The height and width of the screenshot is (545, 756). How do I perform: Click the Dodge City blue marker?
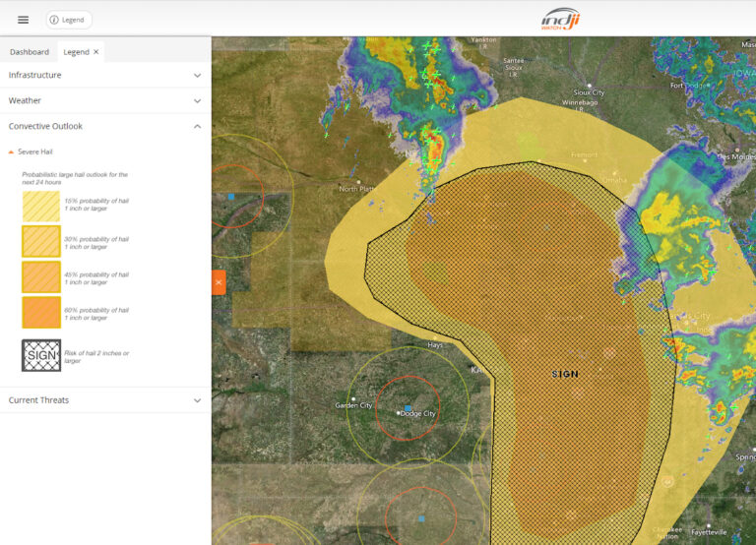click(409, 406)
